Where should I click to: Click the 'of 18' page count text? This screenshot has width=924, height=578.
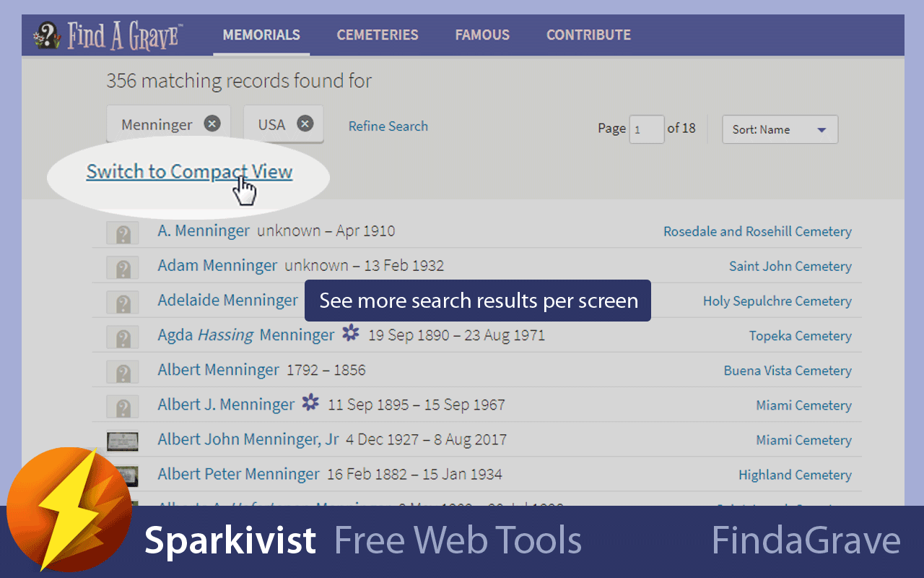681,128
